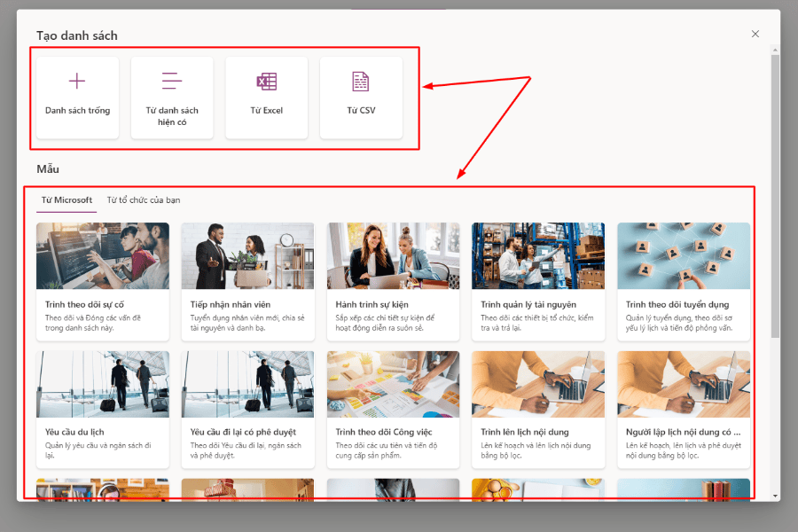Open the Từ tổ chức của bạn tab
The image size is (798, 532).
point(144,200)
